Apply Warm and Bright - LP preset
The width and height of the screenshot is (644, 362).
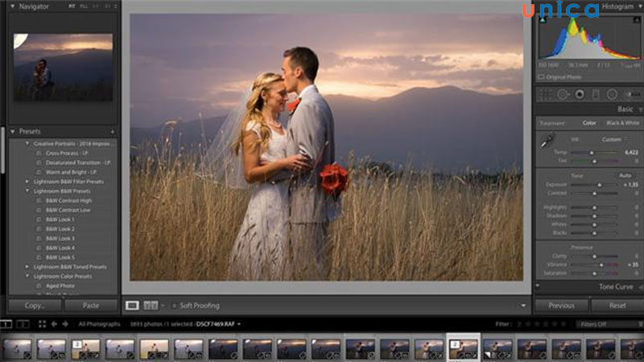(71, 172)
